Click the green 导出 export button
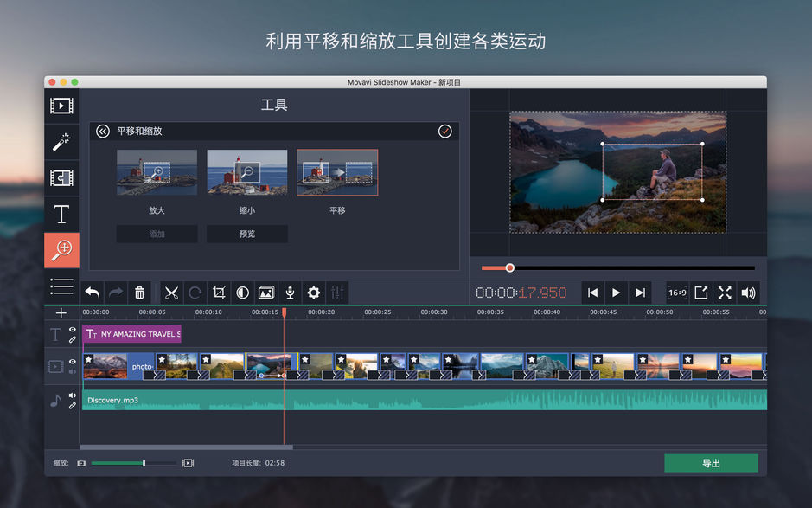 711,463
